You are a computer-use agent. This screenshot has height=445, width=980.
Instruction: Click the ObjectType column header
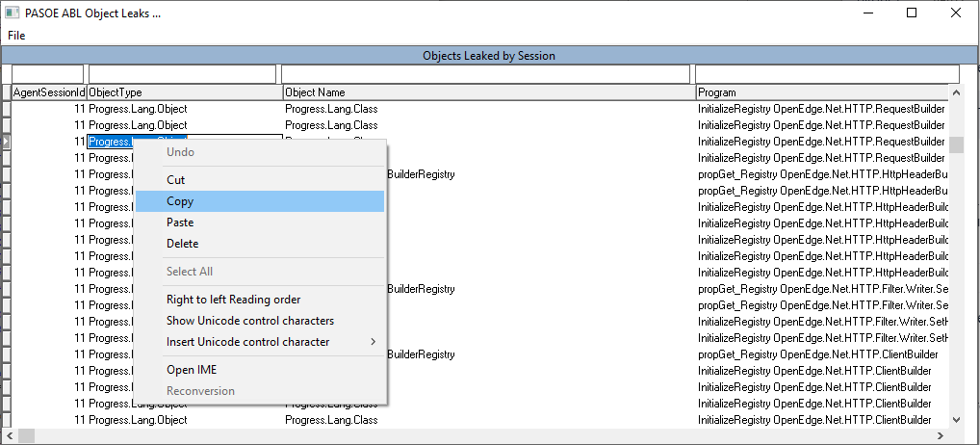tap(185, 92)
